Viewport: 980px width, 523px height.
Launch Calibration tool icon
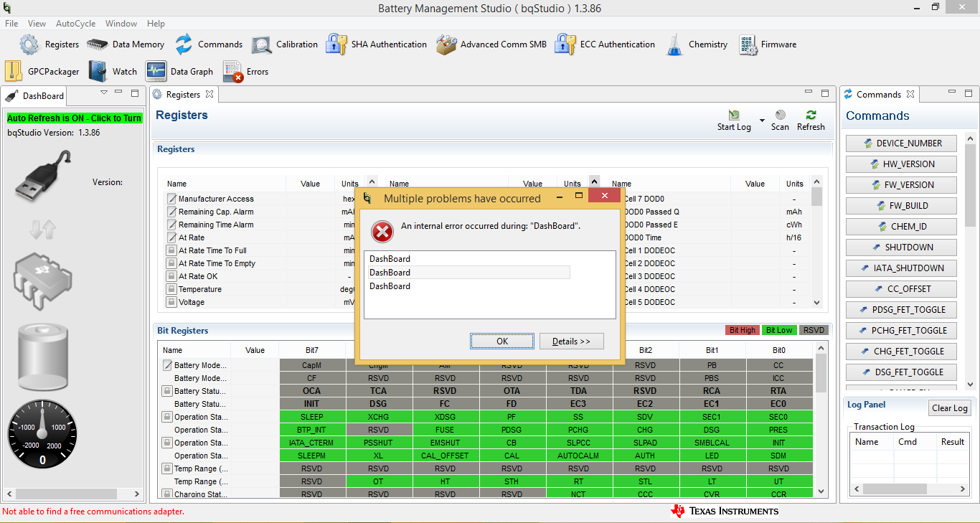[x=261, y=44]
